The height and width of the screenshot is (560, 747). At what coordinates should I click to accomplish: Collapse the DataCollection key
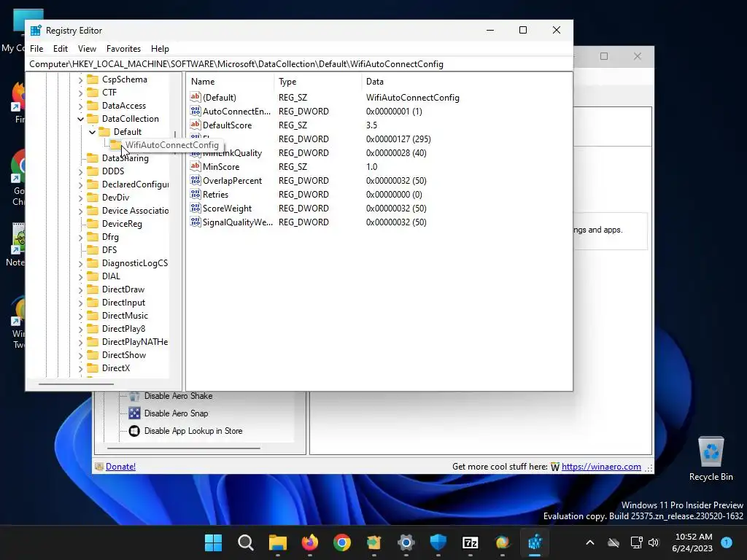pos(80,119)
